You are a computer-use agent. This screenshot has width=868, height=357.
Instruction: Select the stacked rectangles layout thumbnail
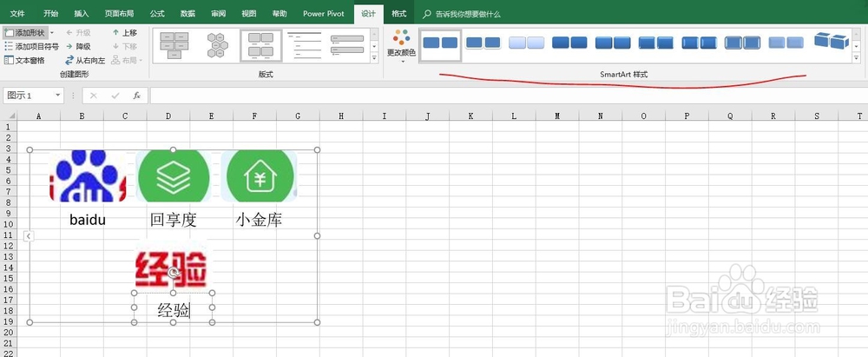tap(174, 45)
